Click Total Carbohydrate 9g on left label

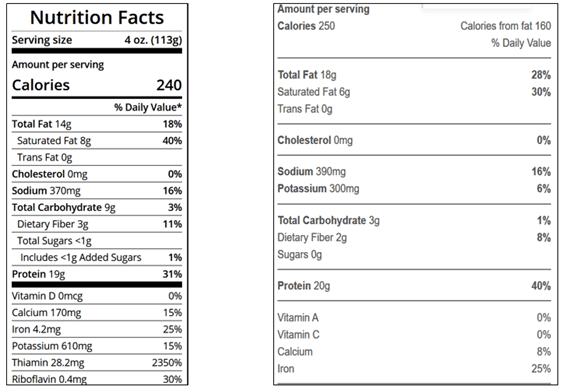tap(64, 207)
